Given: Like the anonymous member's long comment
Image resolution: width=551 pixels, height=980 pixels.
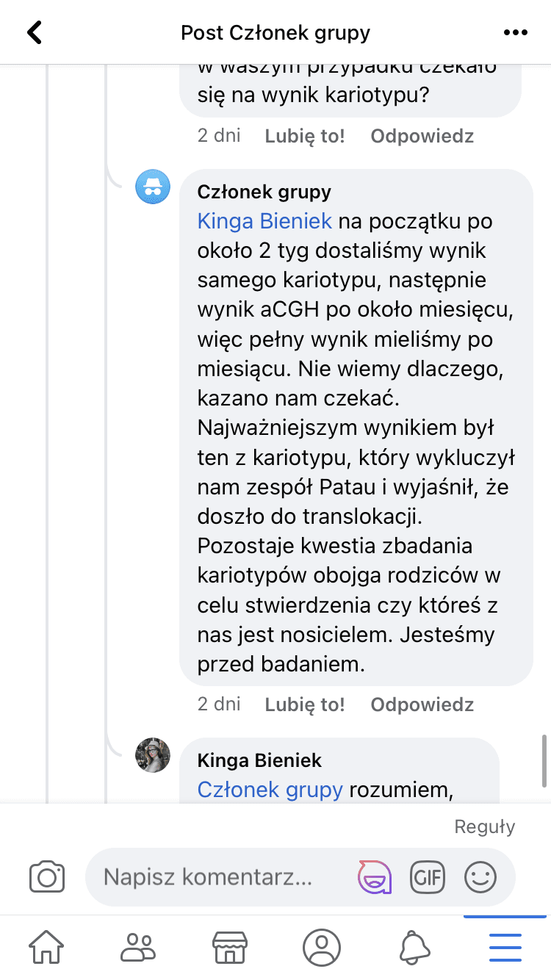Looking at the screenshot, I should (305, 705).
